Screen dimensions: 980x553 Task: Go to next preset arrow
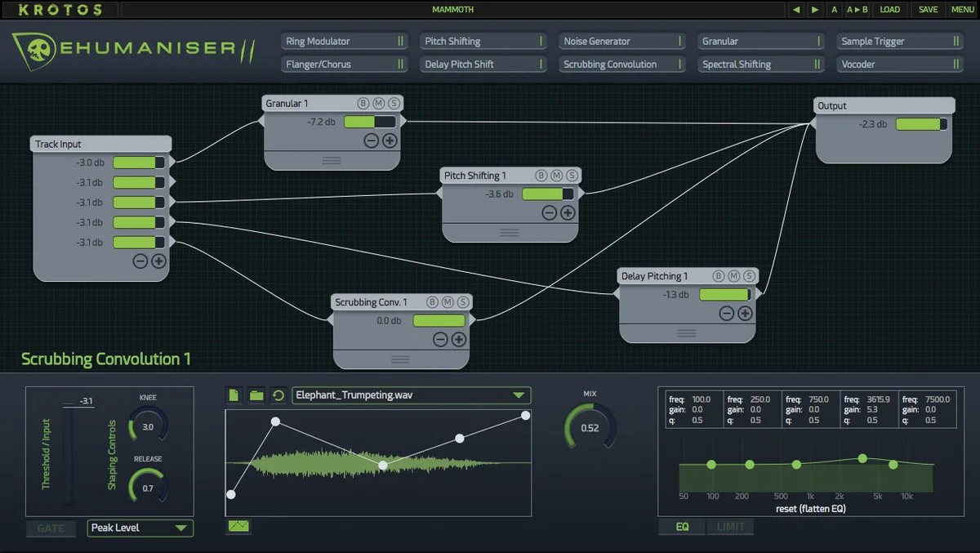[x=814, y=10]
